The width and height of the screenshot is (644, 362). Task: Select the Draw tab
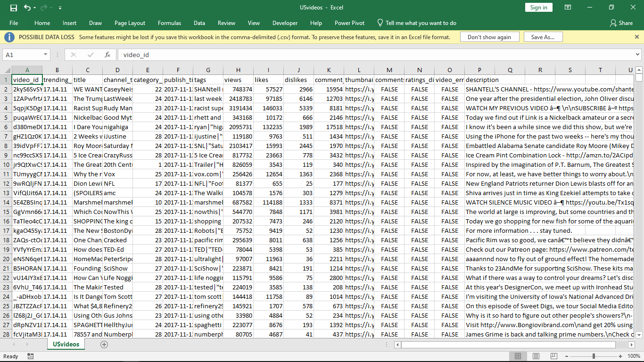pyautogui.click(x=95, y=23)
